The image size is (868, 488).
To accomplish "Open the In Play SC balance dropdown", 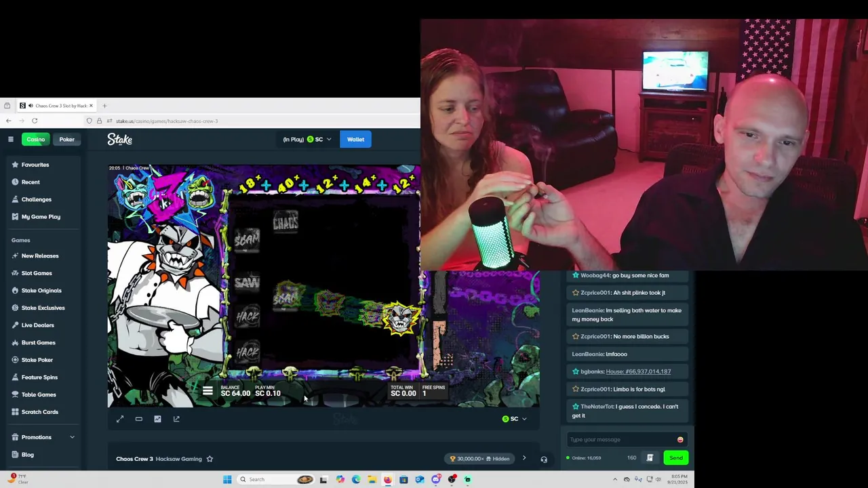I will pyautogui.click(x=307, y=140).
